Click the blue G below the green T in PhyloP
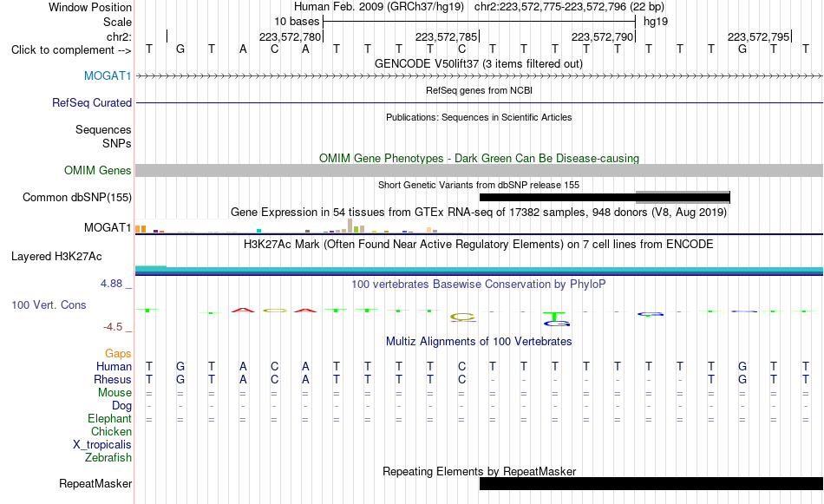Screen dimensions: 824x504 [557, 324]
